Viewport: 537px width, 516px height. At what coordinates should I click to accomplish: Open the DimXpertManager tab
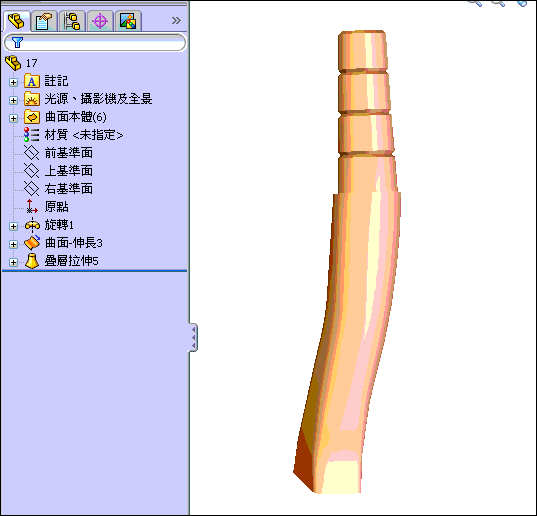click(100, 21)
